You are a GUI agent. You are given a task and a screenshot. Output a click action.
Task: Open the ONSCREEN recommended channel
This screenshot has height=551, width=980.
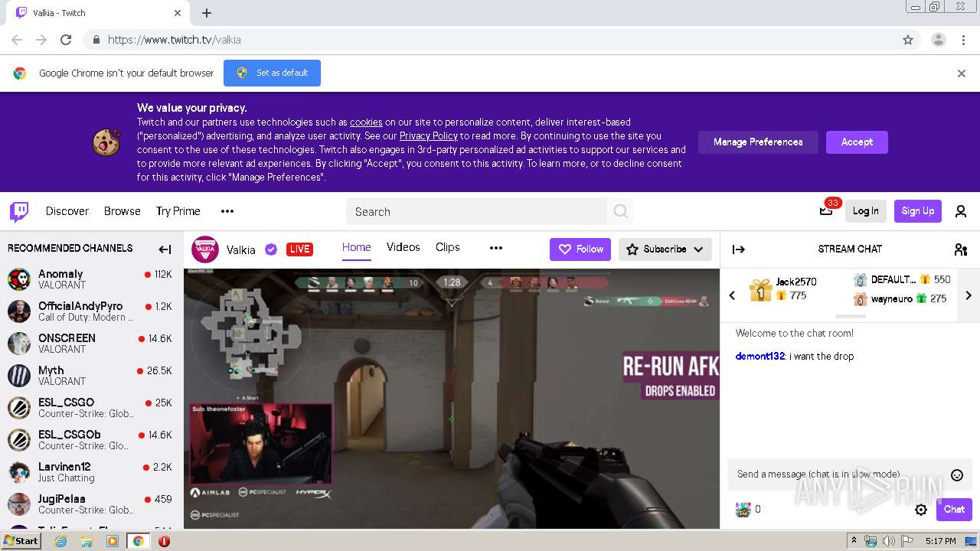(90, 344)
